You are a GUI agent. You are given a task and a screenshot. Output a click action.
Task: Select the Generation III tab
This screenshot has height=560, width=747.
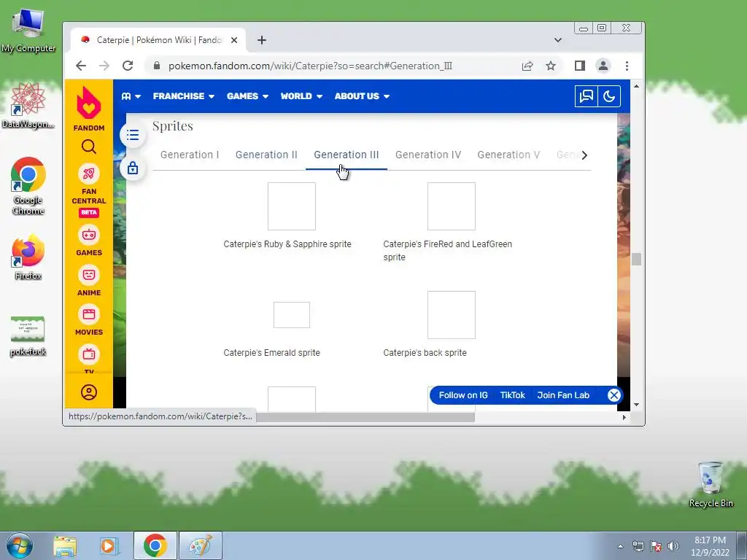coord(347,155)
